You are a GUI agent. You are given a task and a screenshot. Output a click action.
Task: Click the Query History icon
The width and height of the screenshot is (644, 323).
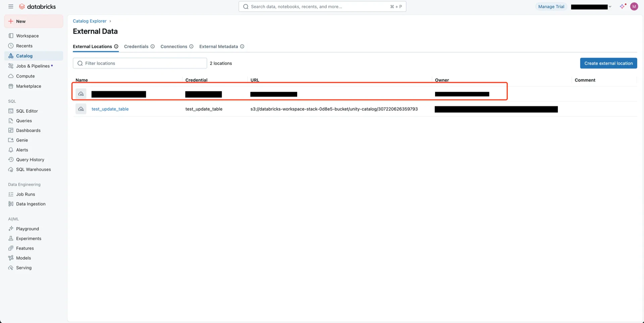pyautogui.click(x=11, y=159)
